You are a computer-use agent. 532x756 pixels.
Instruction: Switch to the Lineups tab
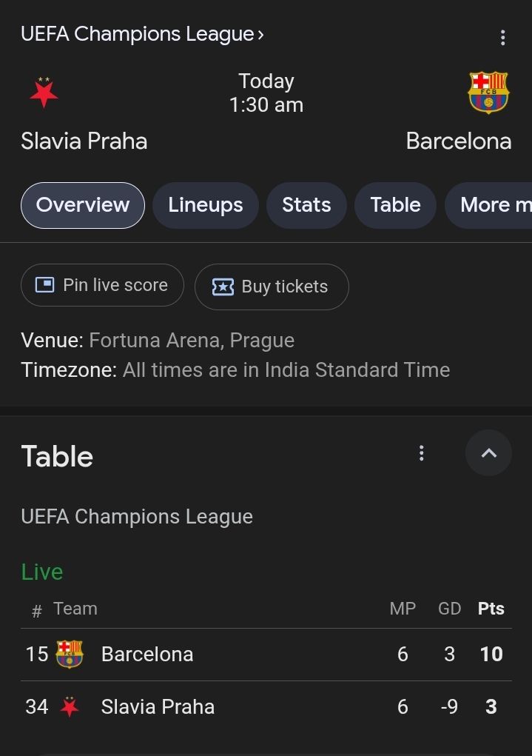(x=205, y=205)
